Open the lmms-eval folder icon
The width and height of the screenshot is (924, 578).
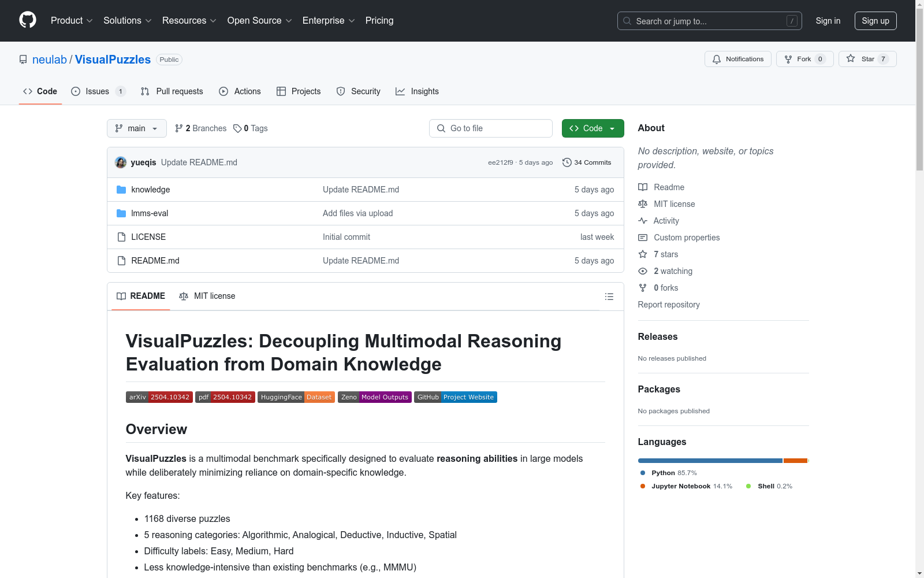coord(121,213)
